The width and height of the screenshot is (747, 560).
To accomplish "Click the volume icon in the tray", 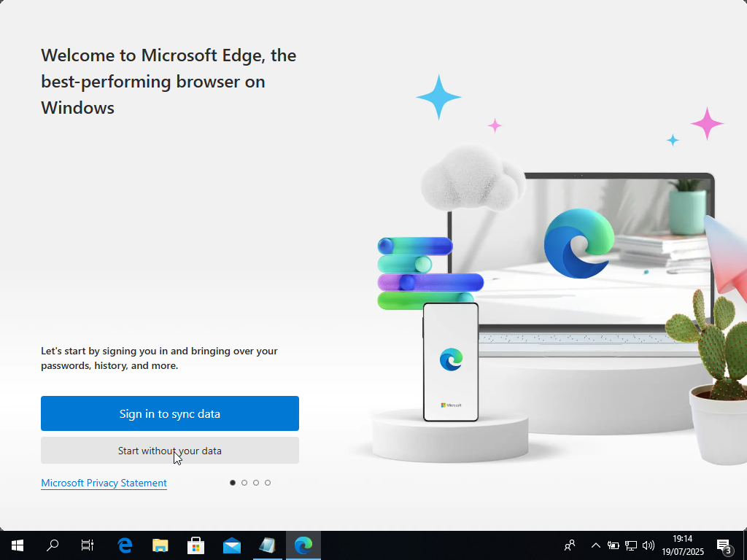I will pos(648,545).
